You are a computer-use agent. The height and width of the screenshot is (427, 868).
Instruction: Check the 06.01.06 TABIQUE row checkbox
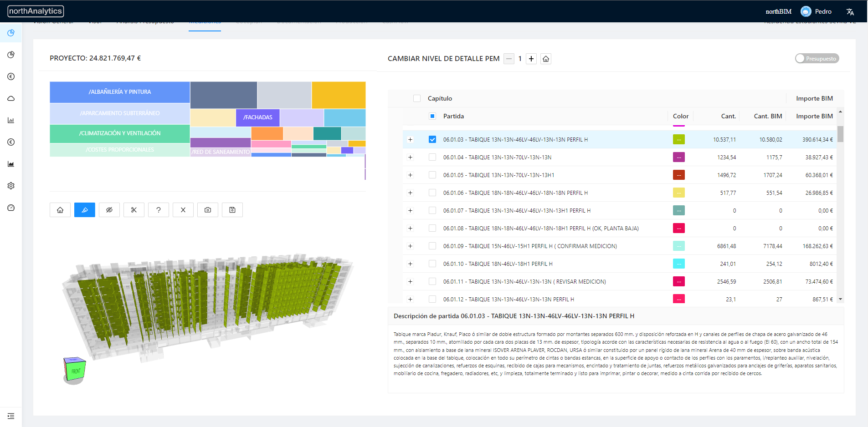pos(432,193)
